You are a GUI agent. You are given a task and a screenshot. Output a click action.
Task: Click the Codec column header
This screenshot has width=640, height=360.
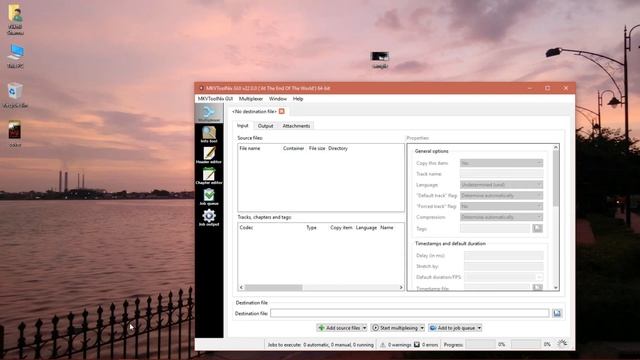(x=246, y=227)
